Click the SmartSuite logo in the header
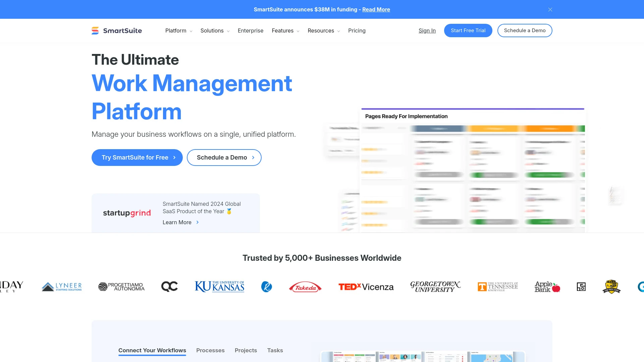 click(117, 31)
